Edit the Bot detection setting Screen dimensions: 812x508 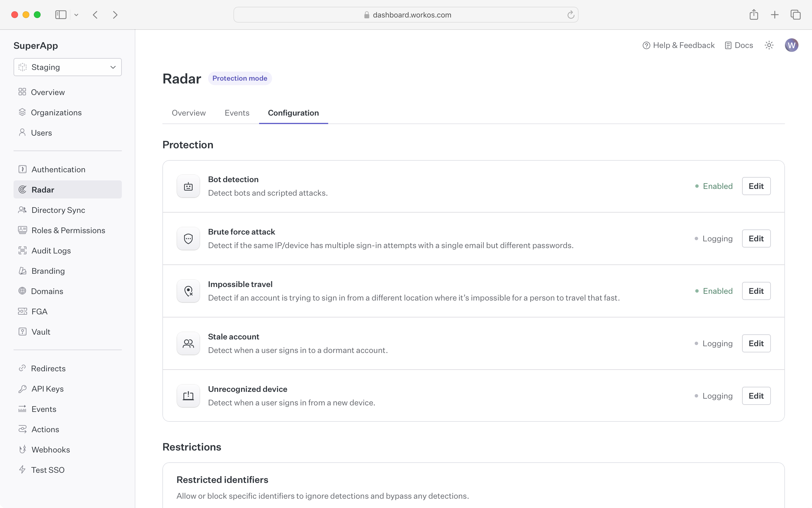coord(756,186)
